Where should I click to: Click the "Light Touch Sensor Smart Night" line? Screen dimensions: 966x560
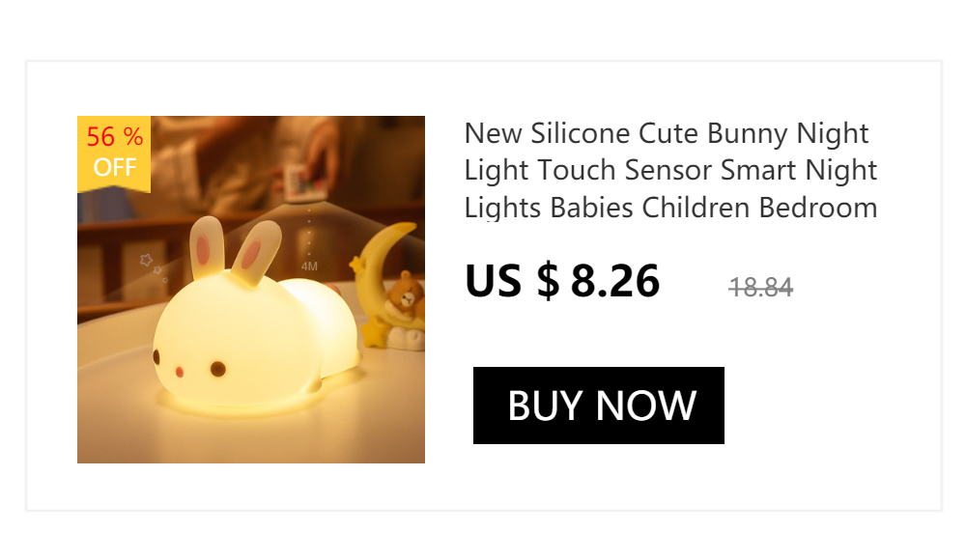coord(670,170)
